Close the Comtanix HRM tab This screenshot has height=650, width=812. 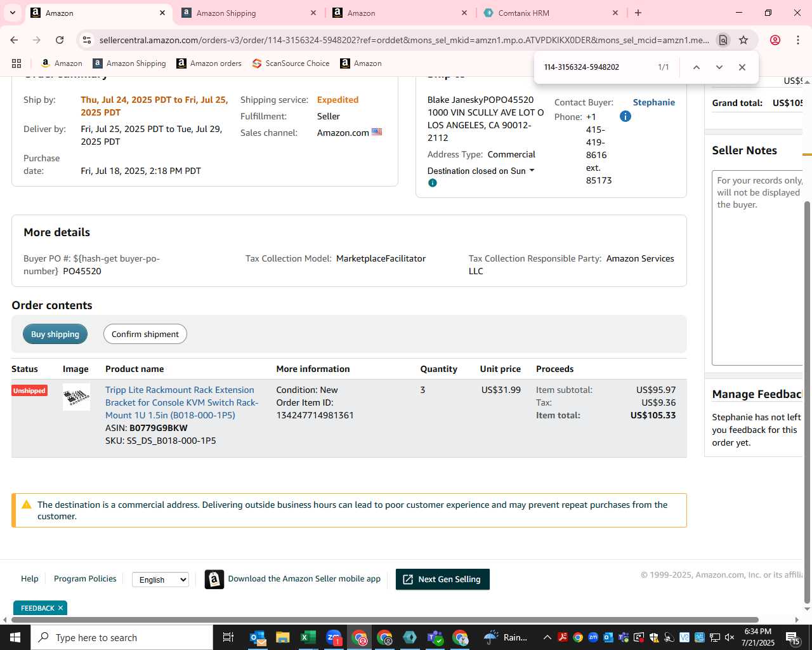coord(615,13)
